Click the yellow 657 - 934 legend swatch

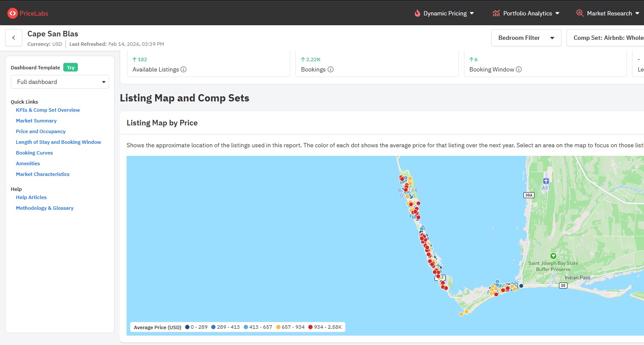click(278, 327)
